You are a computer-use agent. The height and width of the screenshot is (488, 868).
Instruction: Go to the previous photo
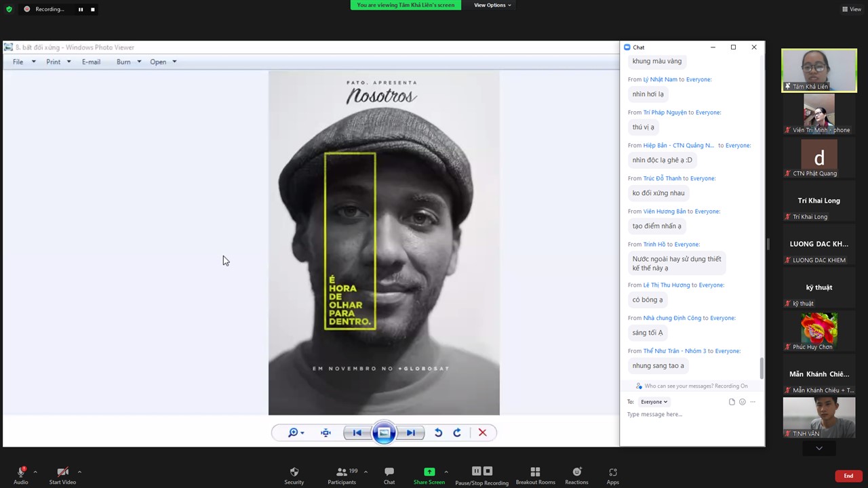tap(357, 432)
